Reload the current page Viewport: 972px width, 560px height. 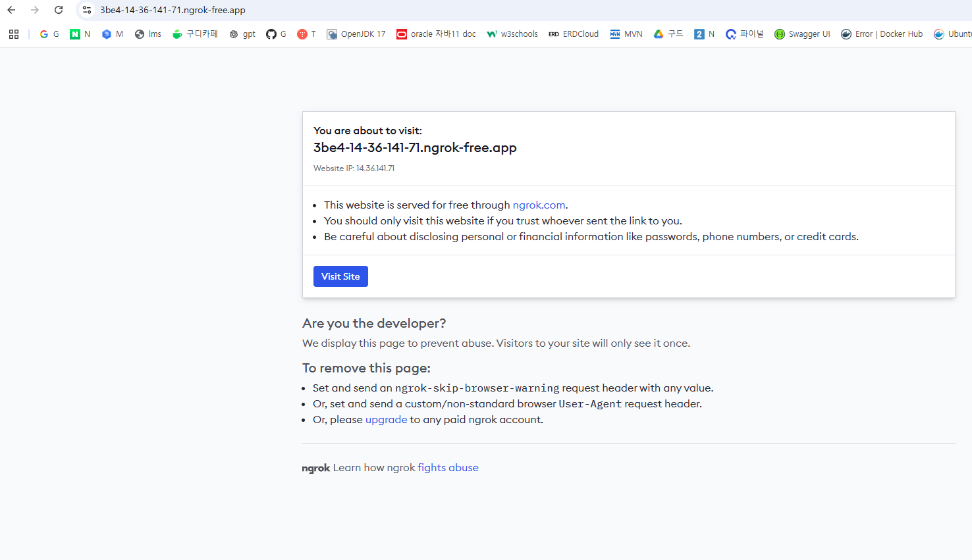point(59,10)
